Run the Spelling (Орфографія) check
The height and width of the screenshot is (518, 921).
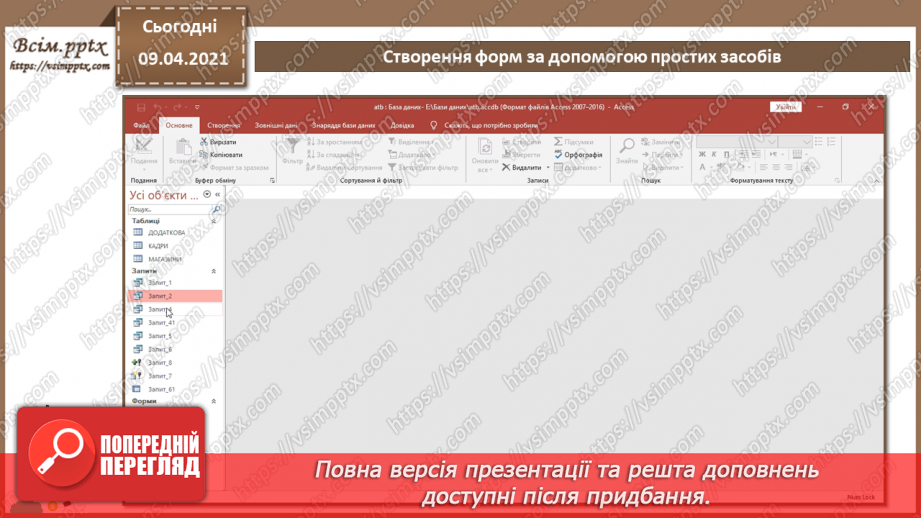click(x=578, y=155)
